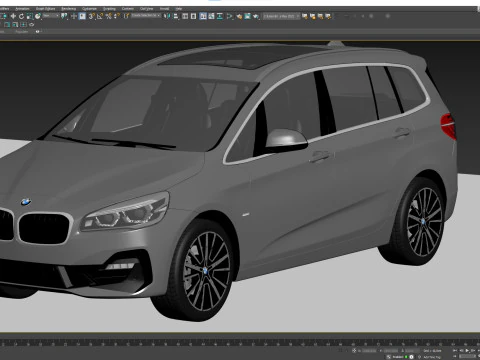Open the Material Editor
Viewport: 480px width, 360px height.
tap(230, 16)
